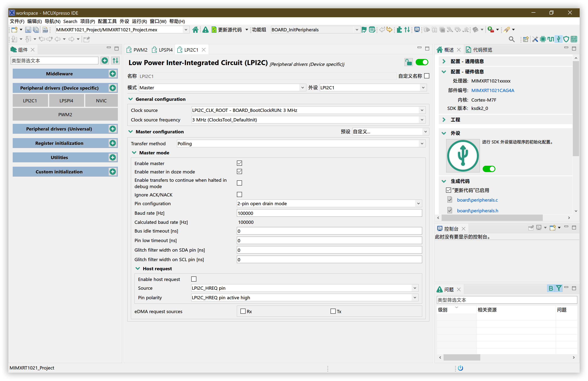588x381 pixels.
Task: Click the power icon in status bar
Action: 460,368
